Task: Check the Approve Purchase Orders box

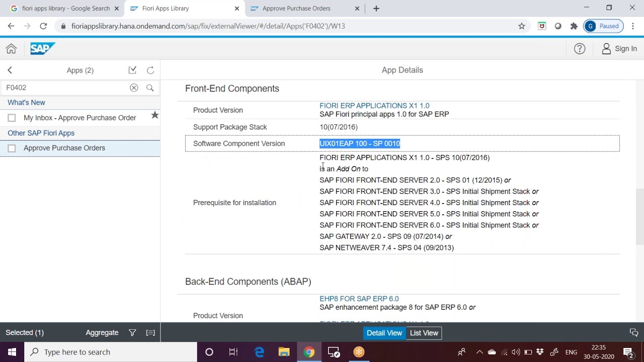Action: click(12, 148)
